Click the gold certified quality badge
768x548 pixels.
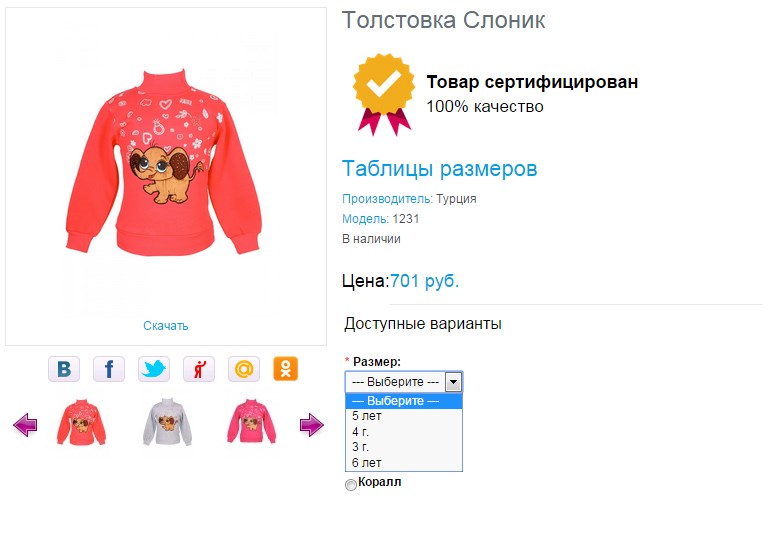384,95
